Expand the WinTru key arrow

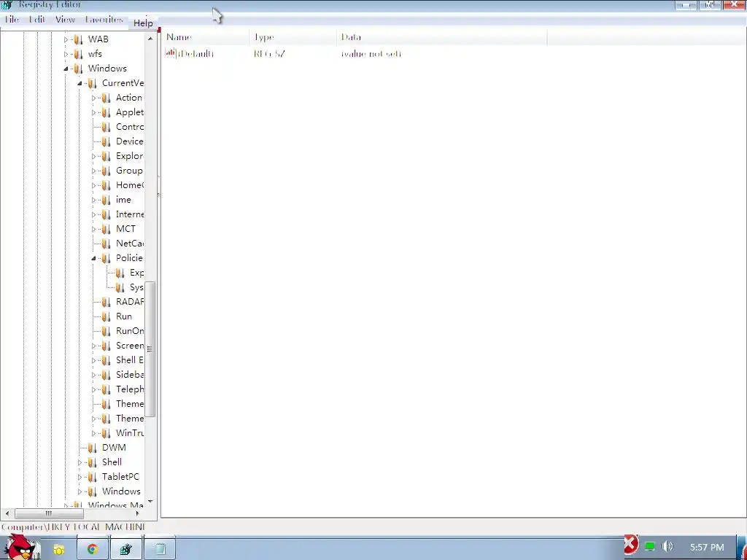94,433
